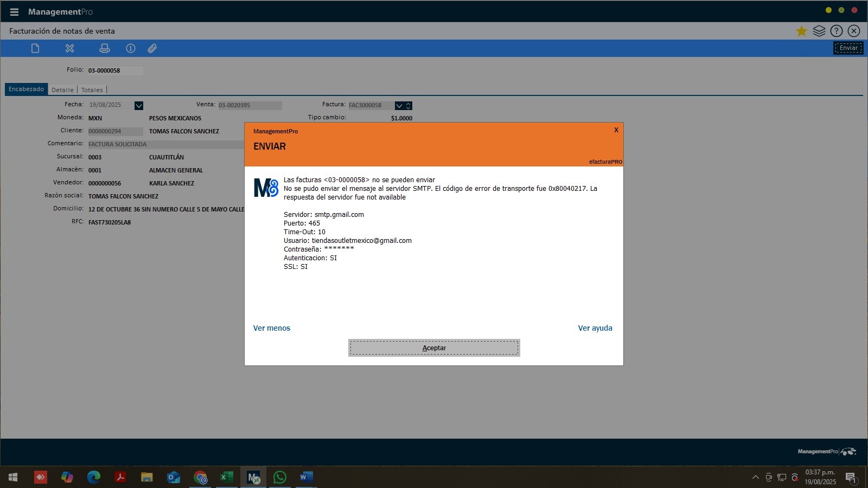The height and width of the screenshot is (488, 868).
Task: Click the cancel tools icon in toolbar
Action: (x=69, y=48)
